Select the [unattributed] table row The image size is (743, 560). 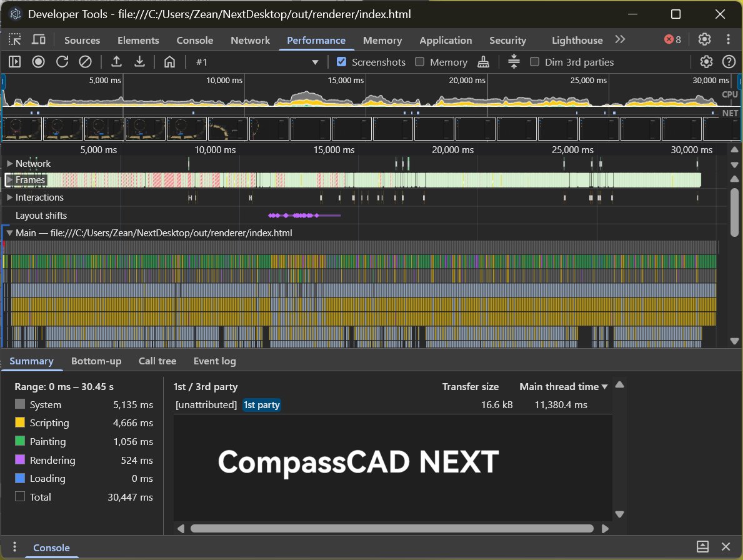pyautogui.click(x=392, y=404)
